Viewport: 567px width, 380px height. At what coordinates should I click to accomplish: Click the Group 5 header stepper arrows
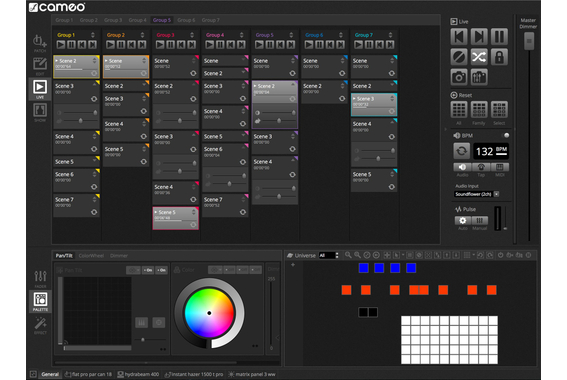pos(291,35)
